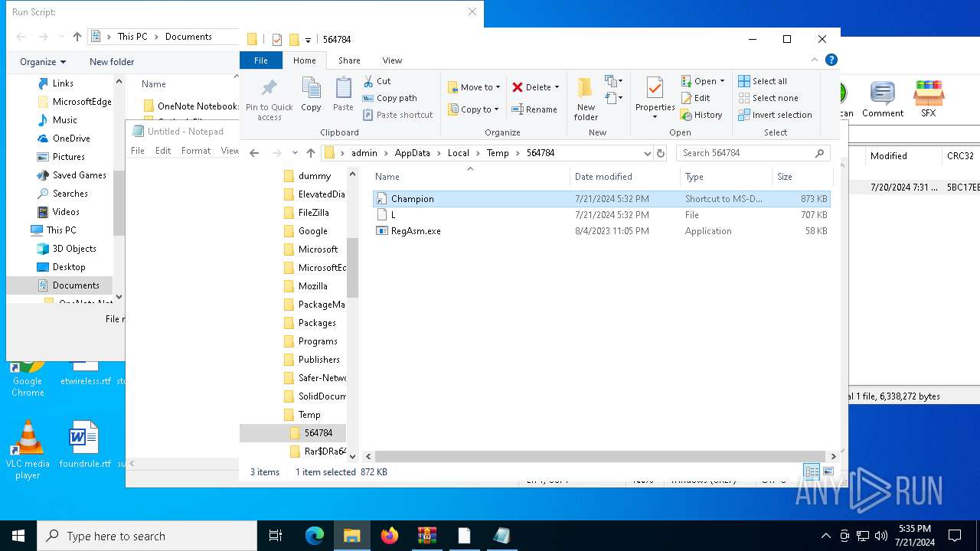980x551 pixels.
Task: Switch to the Home ribbon tab
Action: (x=304, y=60)
